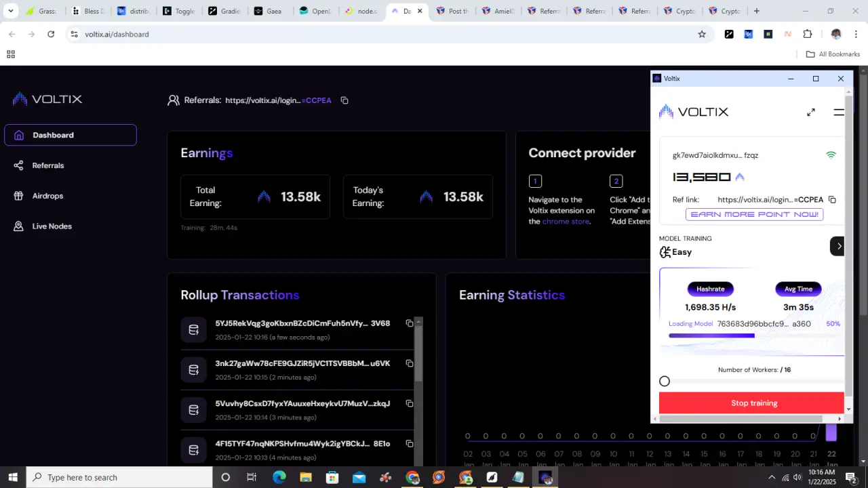Click the Loading Model progress bar

point(754,335)
